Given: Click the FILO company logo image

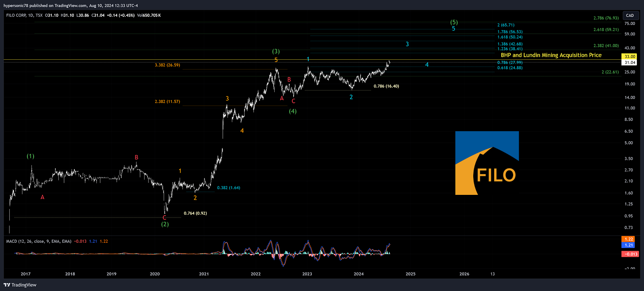Looking at the screenshot, I should (487, 163).
